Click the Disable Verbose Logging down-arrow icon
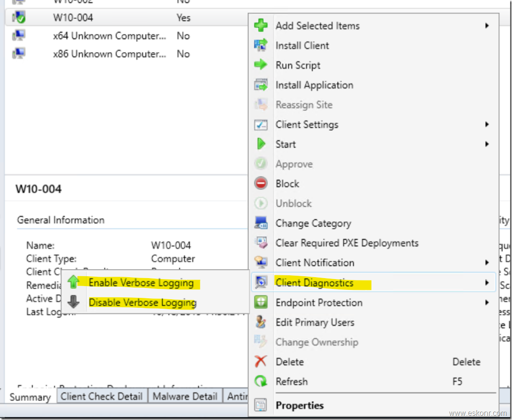This screenshot has height=420, width=512. click(74, 301)
